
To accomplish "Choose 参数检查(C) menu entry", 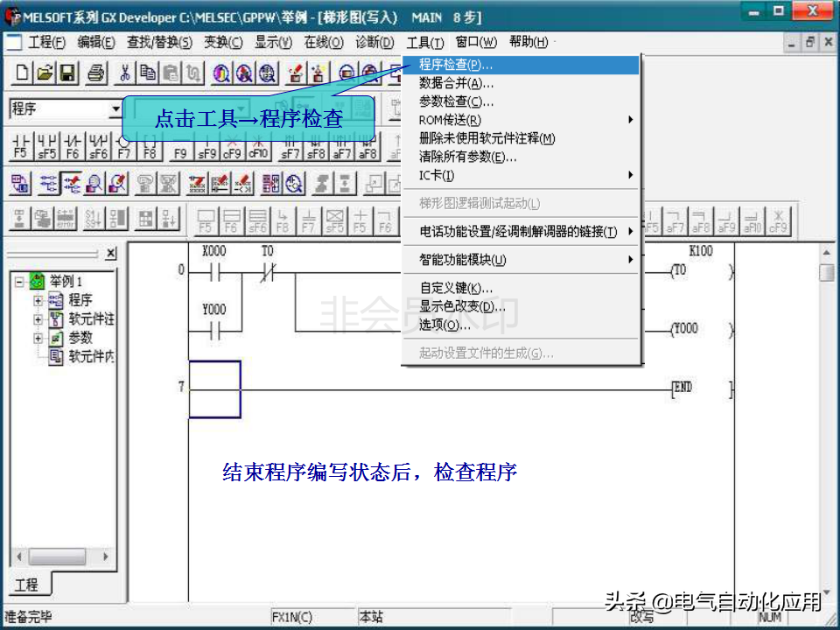I will (520, 101).
